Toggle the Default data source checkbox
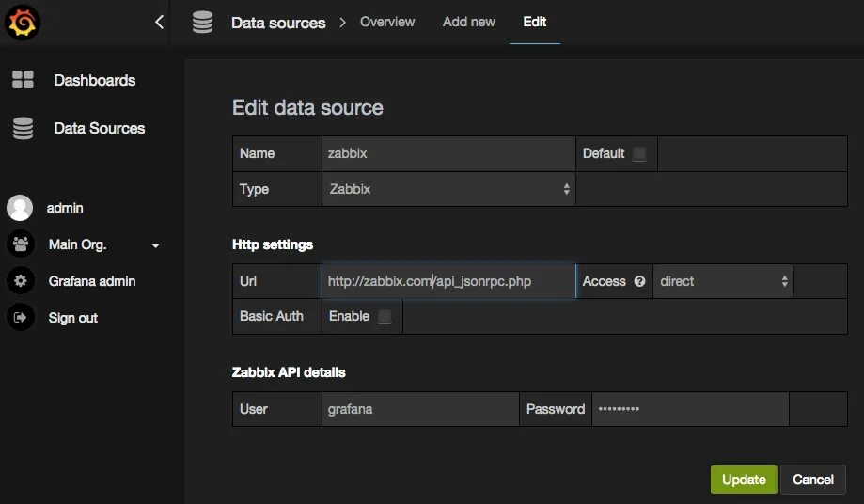This screenshot has height=504, width=864. (x=639, y=154)
